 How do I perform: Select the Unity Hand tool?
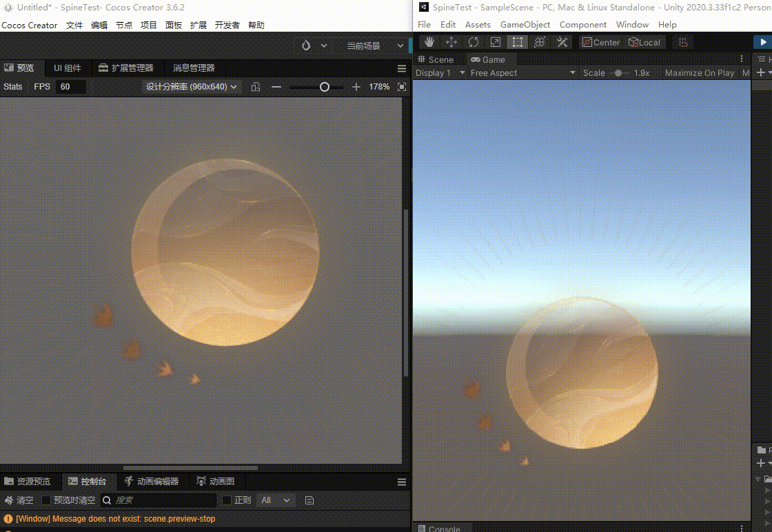click(x=429, y=42)
